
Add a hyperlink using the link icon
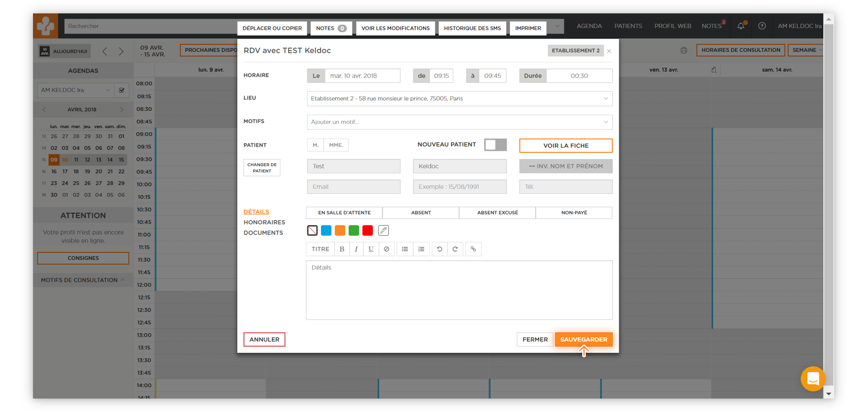coord(473,249)
